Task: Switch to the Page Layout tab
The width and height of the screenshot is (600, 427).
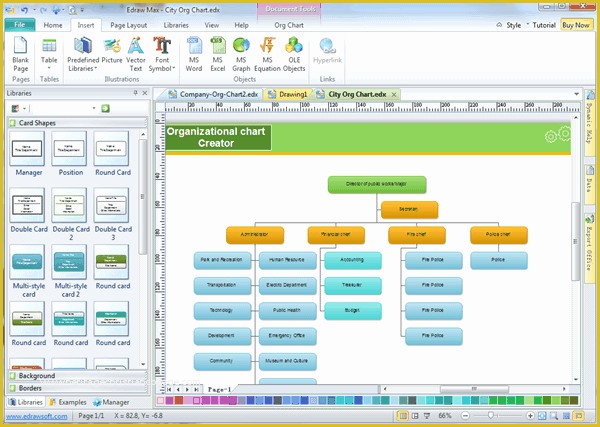Action: pos(129,25)
